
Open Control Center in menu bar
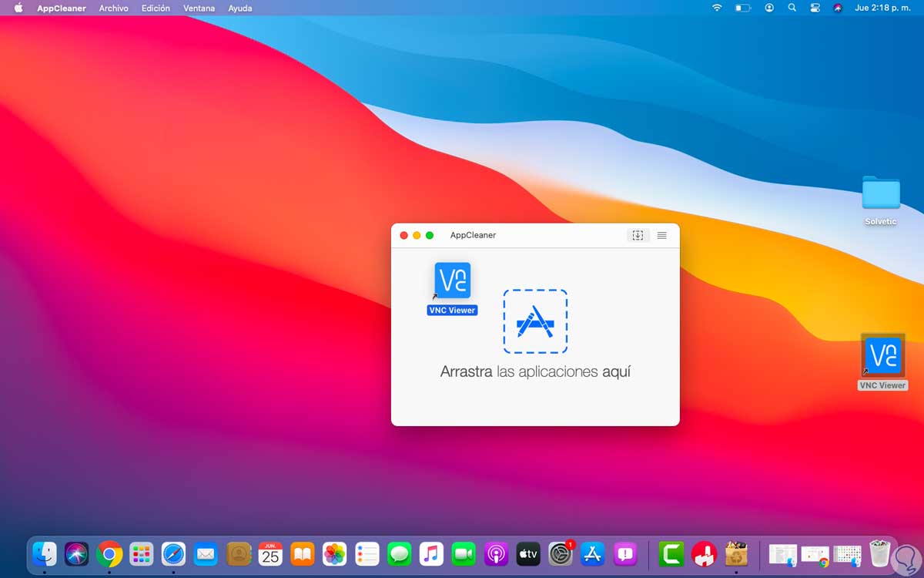(x=815, y=8)
